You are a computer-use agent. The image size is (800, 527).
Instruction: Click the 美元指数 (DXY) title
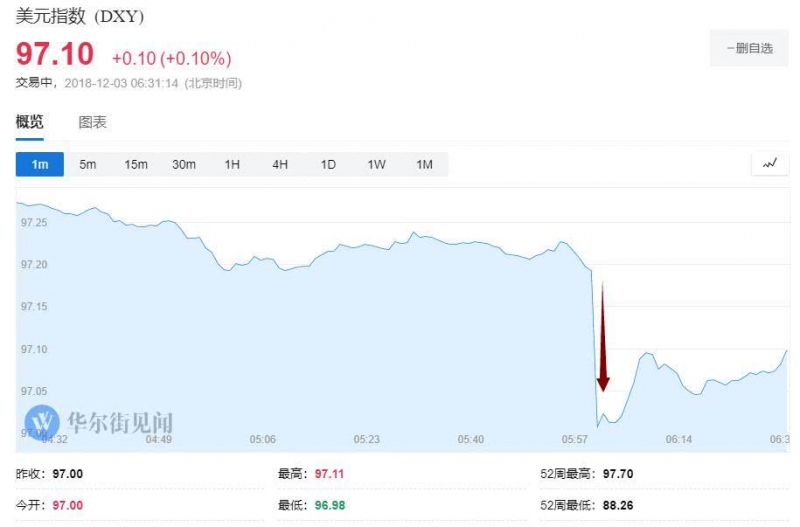80,16
